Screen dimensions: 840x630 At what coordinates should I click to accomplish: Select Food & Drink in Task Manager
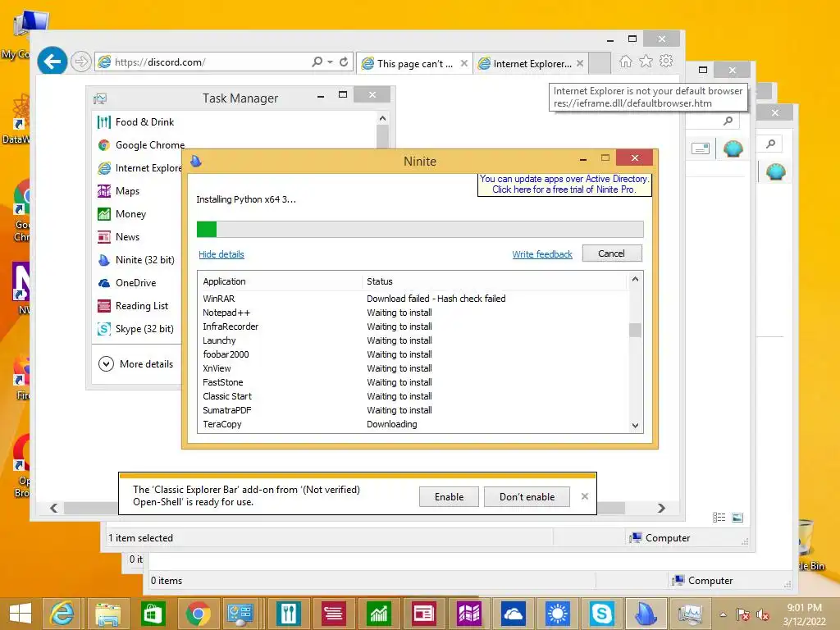136,122
